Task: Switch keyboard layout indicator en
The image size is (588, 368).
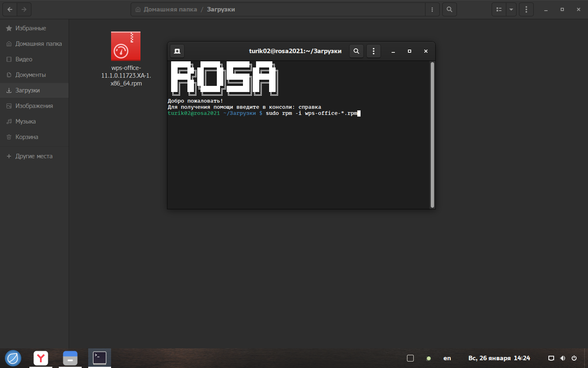Action: (447, 358)
